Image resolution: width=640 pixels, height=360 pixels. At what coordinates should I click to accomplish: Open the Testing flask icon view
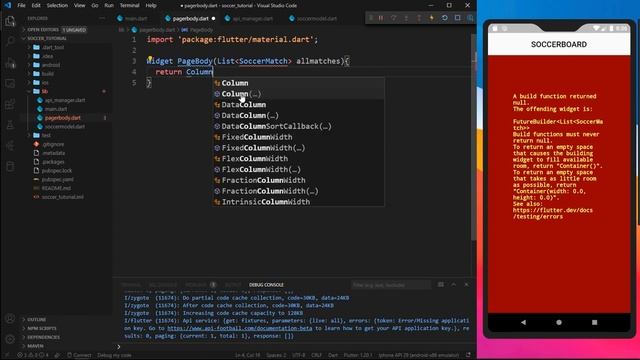point(10,125)
